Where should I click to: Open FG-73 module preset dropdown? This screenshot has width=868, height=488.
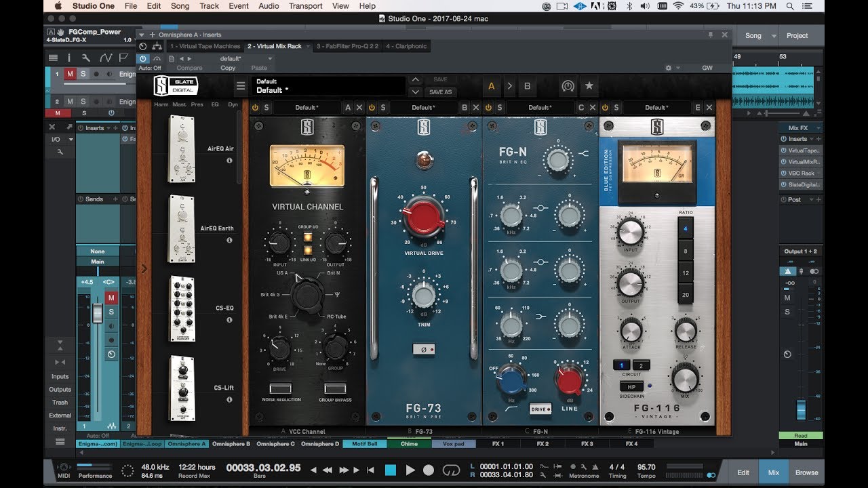(x=424, y=108)
